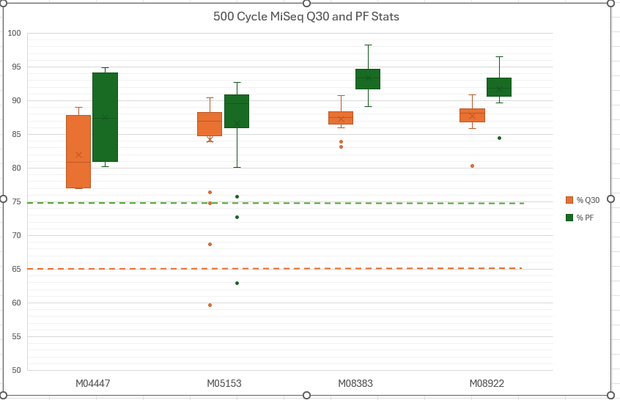Select the M04447 axis label

point(93,383)
